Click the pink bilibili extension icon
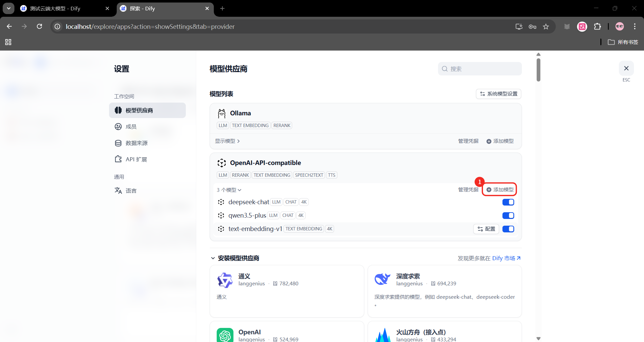The height and width of the screenshot is (342, 644). [x=582, y=26]
